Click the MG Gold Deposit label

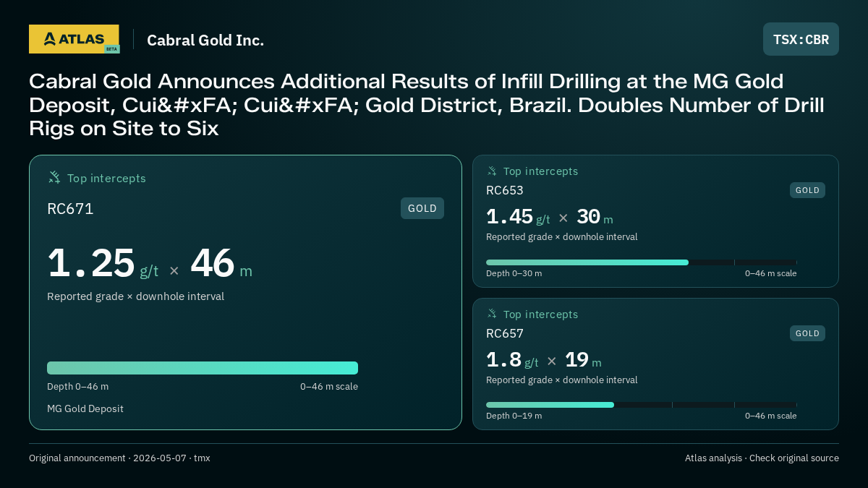tap(85, 408)
